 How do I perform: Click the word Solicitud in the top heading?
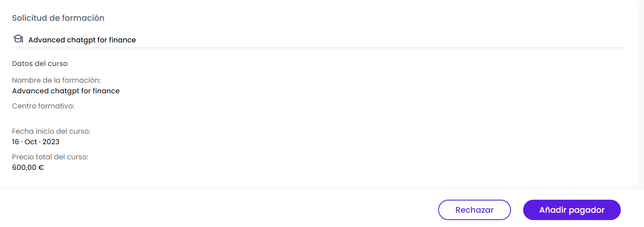pos(30,18)
